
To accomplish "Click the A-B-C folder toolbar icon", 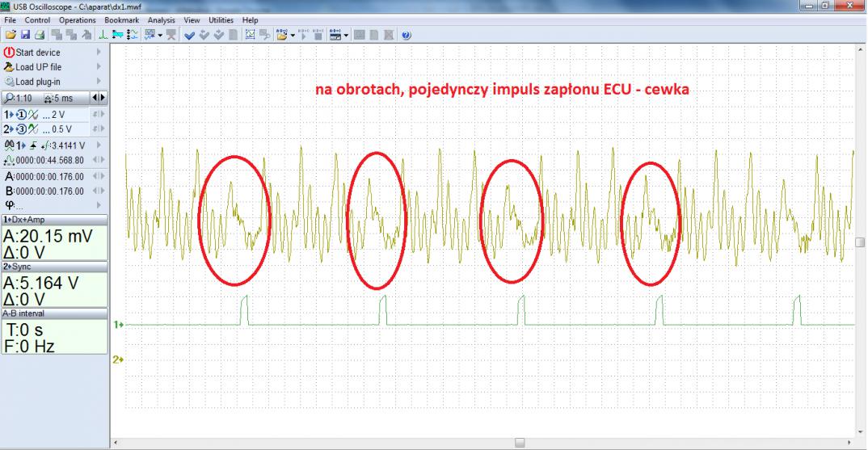I will pyautogui.click(x=282, y=35).
